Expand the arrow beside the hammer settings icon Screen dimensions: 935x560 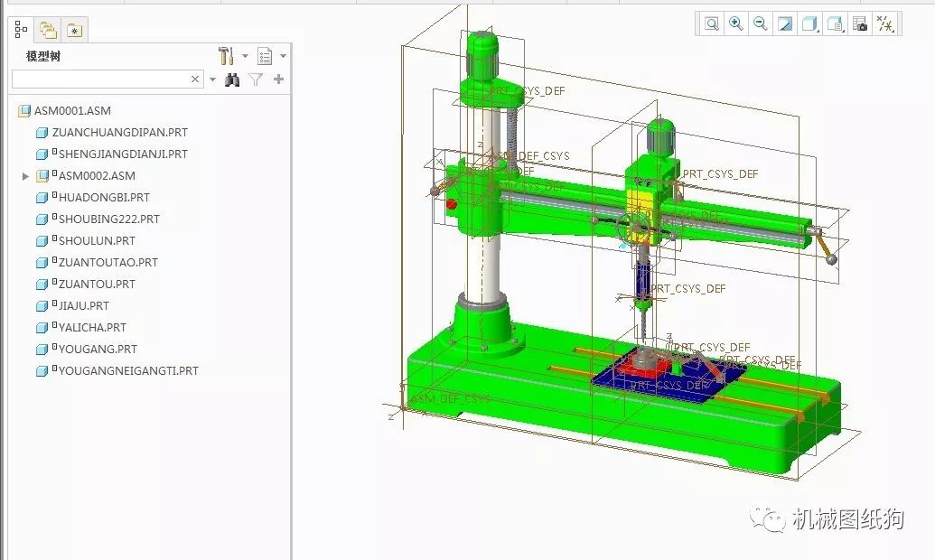245,56
